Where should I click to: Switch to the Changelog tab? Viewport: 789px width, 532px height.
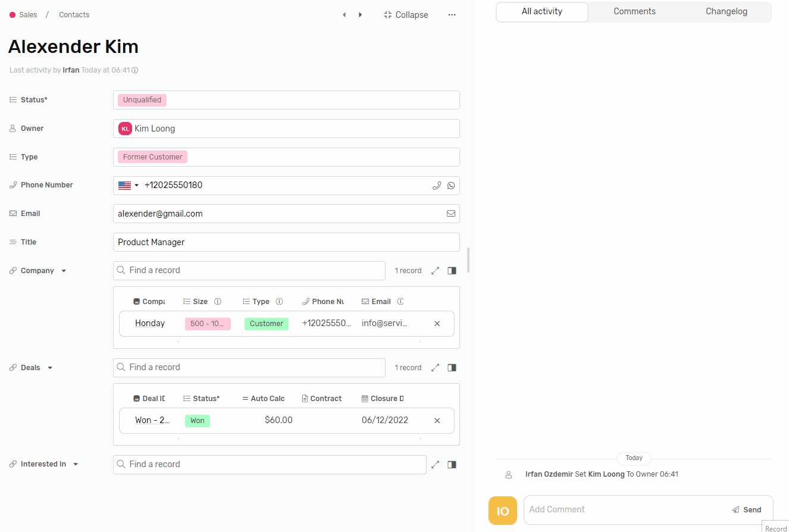coord(726,11)
